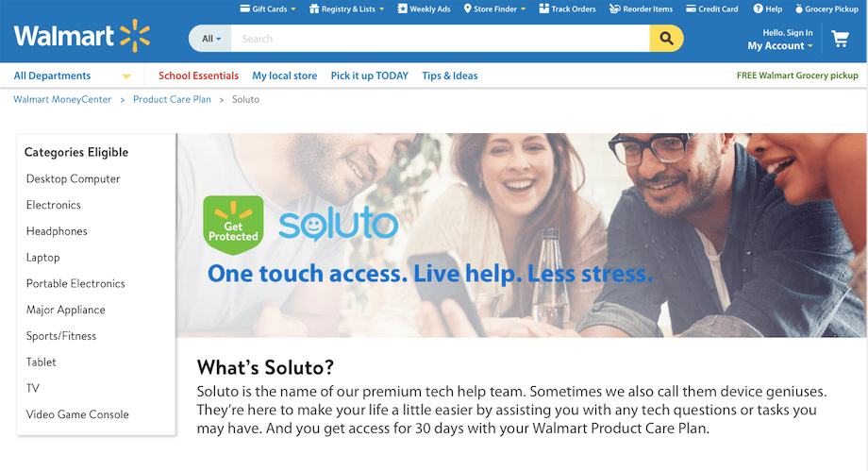868x471 pixels.
Task: Open the My Account dropdown
Action: point(780,46)
